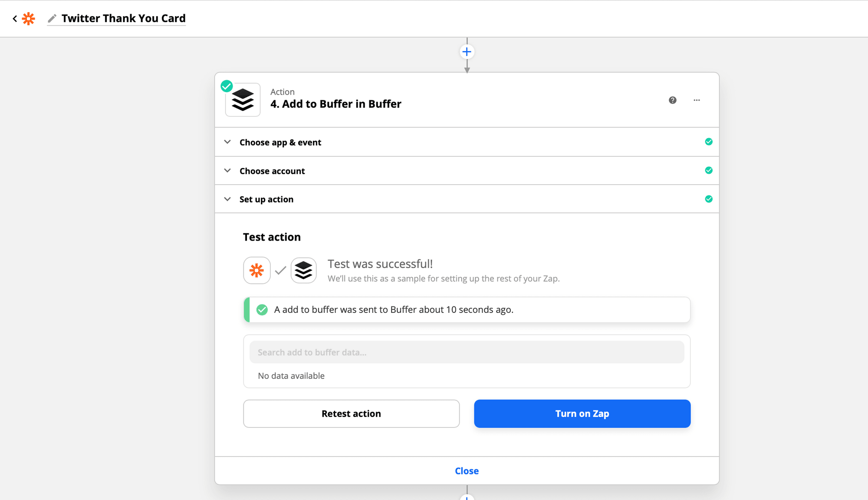The height and width of the screenshot is (500, 868).
Task: Click the Buffer app icon in the step header
Action: 243,100
